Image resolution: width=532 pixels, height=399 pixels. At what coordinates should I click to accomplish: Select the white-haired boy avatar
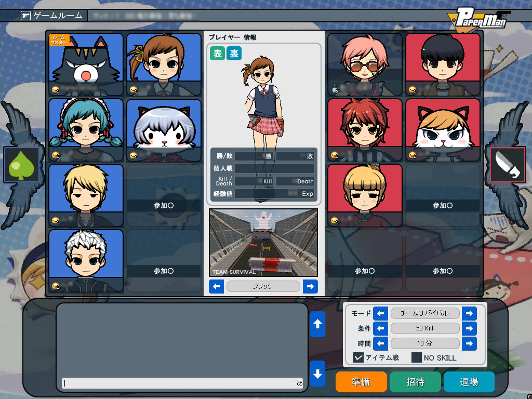[x=86, y=261]
